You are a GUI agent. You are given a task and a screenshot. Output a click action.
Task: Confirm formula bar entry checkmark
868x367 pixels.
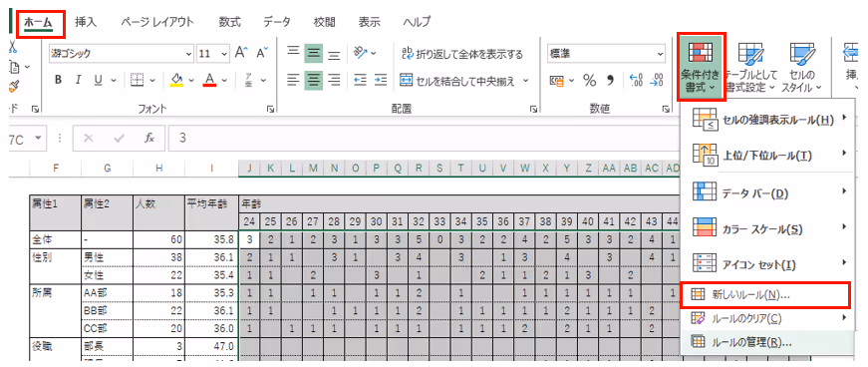119,138
